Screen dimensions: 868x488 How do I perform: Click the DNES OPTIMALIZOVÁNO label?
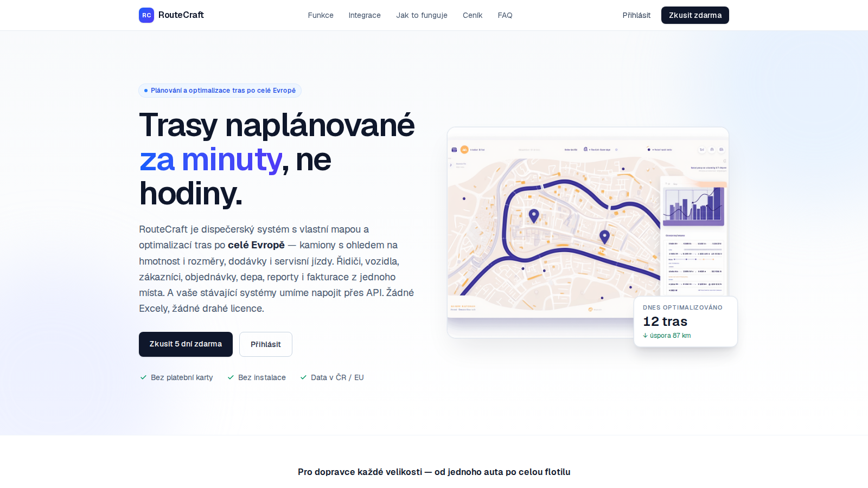pos(682,307)
